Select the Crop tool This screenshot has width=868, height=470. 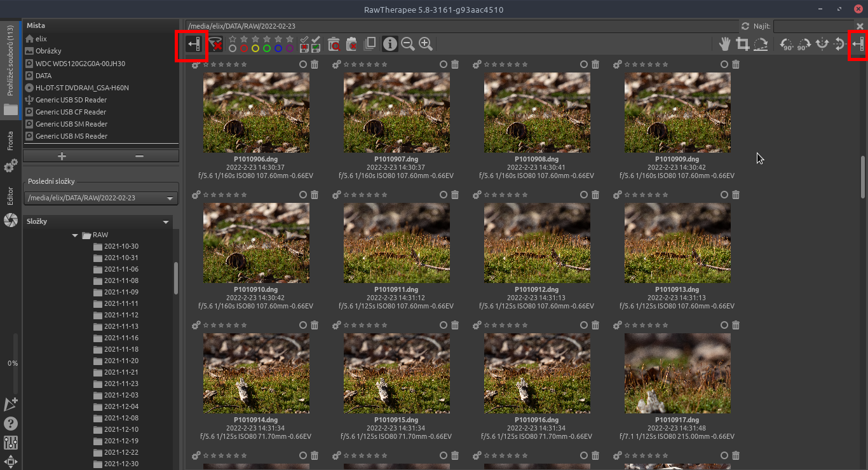(x=742, y=44)
